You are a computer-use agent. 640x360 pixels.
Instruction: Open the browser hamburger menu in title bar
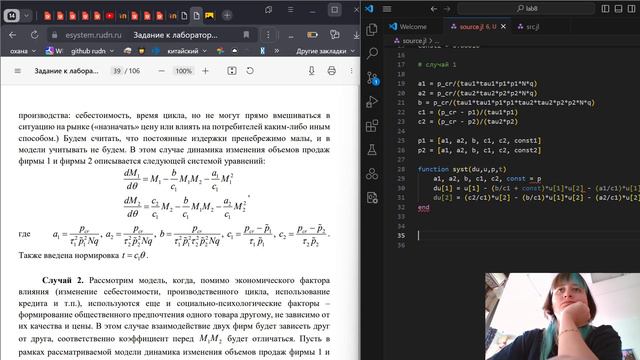(x=290, y=10)
